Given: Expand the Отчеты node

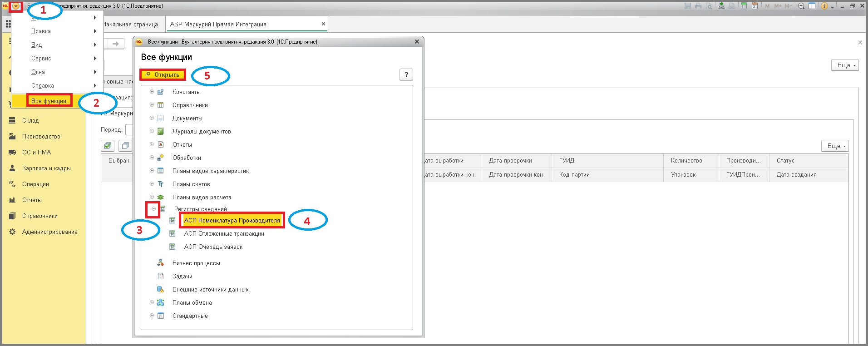Looking at the screenshot, I should (152, 144).
